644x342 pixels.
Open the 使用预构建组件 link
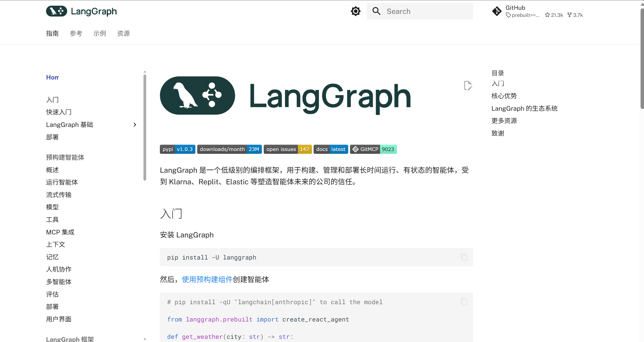pos(207,279)
